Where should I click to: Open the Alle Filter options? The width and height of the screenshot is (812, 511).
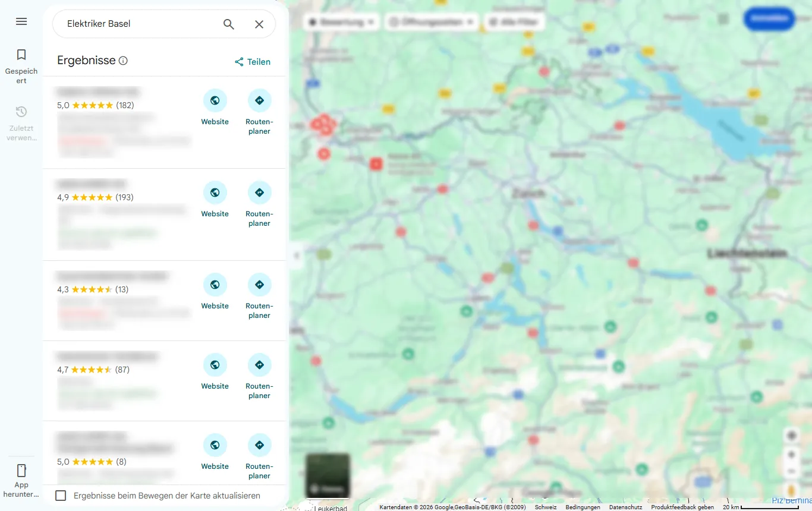coord(514,22)
